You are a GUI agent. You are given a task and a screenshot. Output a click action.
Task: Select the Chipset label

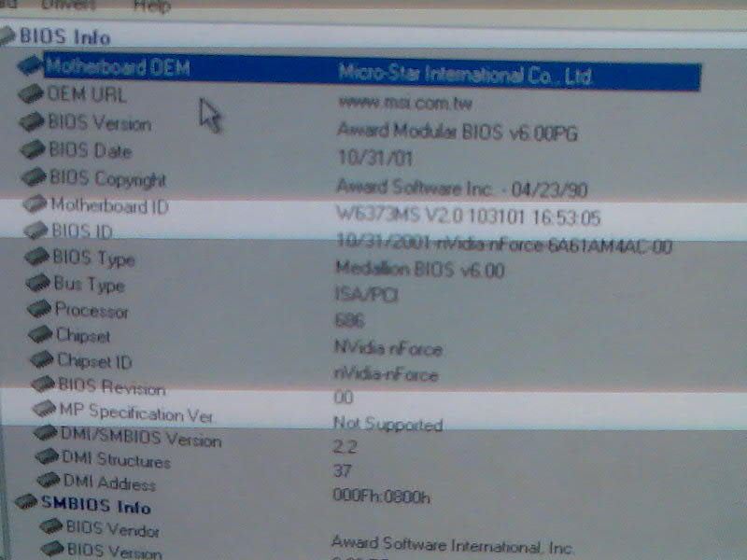(83, 336)
